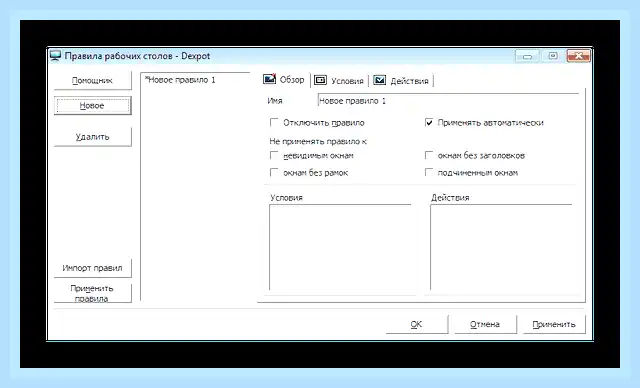Click inside the Действия list box
Image resolution: width=640 pixels, height=388 pixels.
pyautogui.click(x=501, y=247)
